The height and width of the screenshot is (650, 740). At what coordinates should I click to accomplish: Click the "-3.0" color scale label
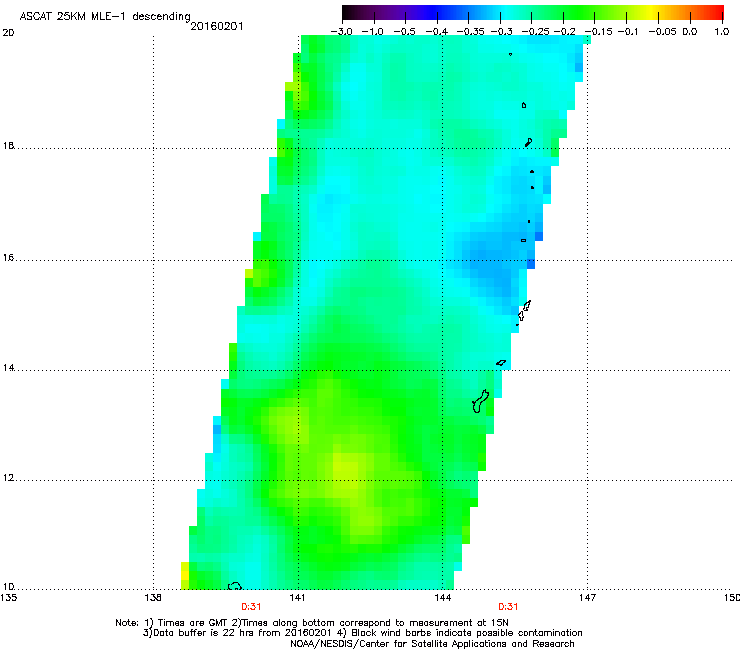[341, 32]
